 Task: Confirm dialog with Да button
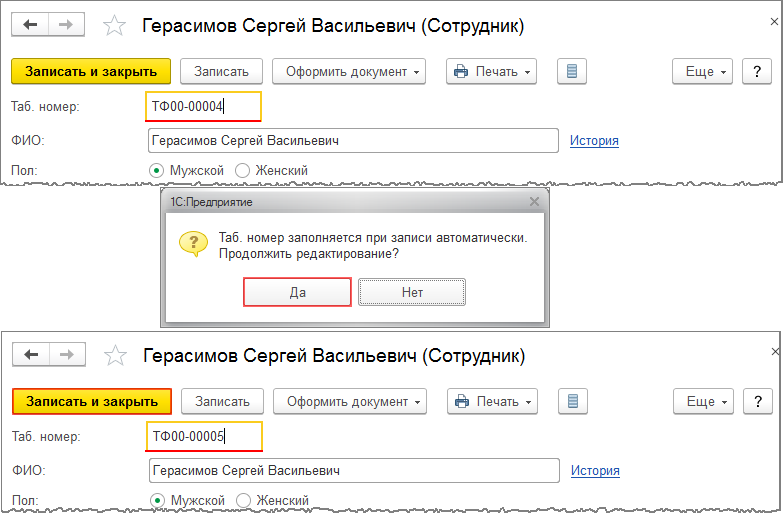[x=298, y=292]
